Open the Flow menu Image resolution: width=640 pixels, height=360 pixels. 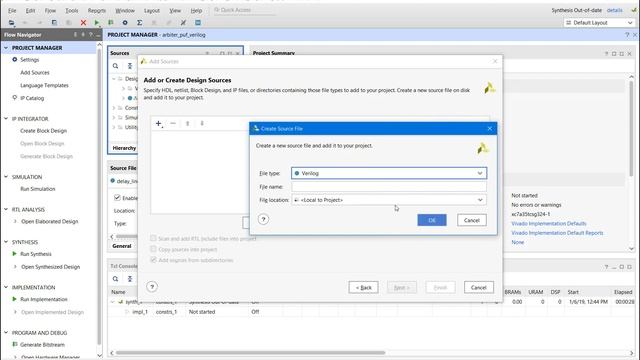[50, 11]
